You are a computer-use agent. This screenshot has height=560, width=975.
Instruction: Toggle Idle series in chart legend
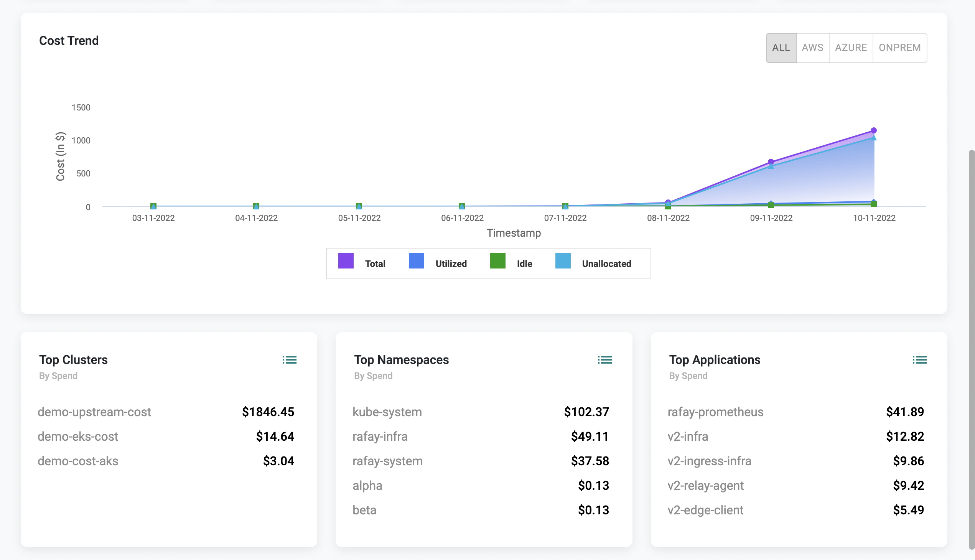pos(524,264)
